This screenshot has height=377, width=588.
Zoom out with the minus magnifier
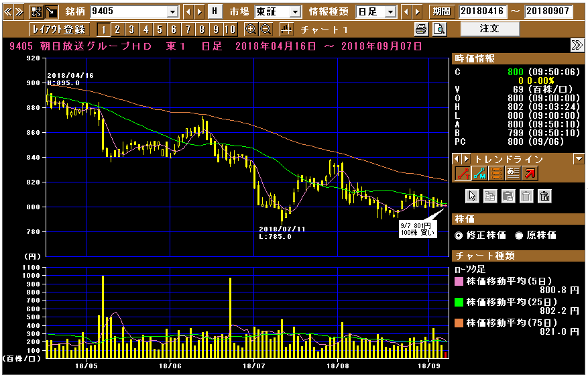tap(266, 29)
